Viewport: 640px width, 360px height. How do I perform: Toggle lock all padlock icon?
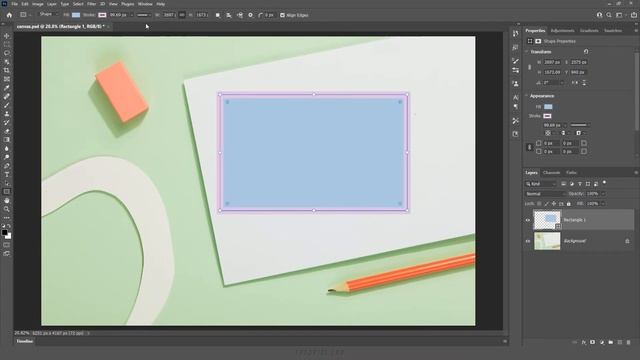[569, 204]
